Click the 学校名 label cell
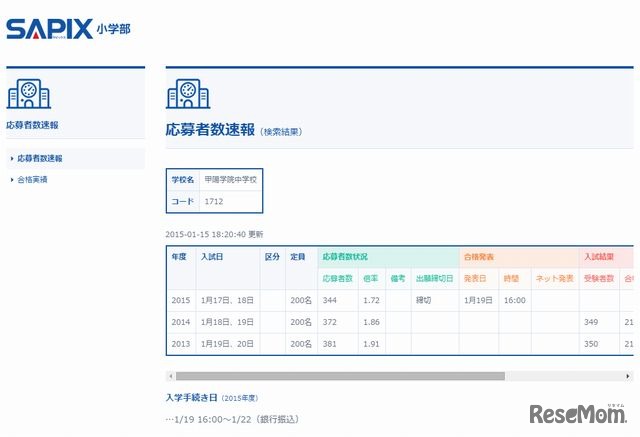 (x=183, y=180)
